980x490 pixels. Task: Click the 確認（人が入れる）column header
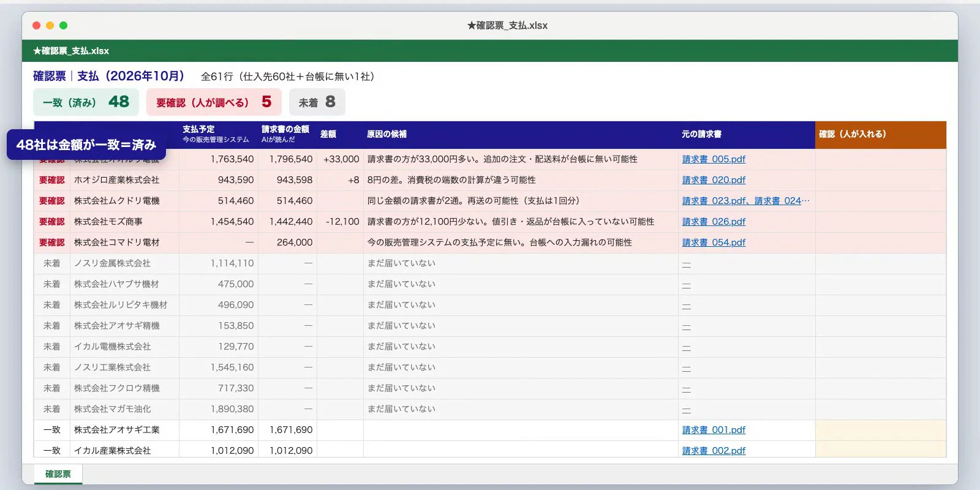881,134
